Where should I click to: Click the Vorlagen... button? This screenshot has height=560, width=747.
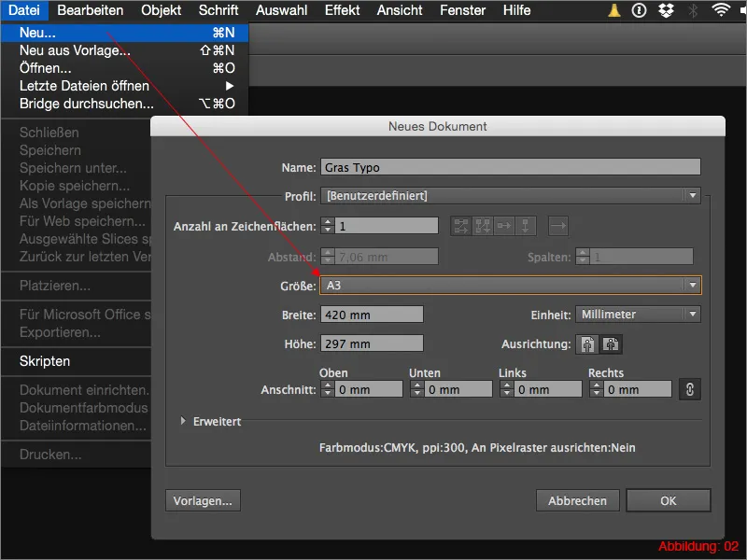pos(203,500)
